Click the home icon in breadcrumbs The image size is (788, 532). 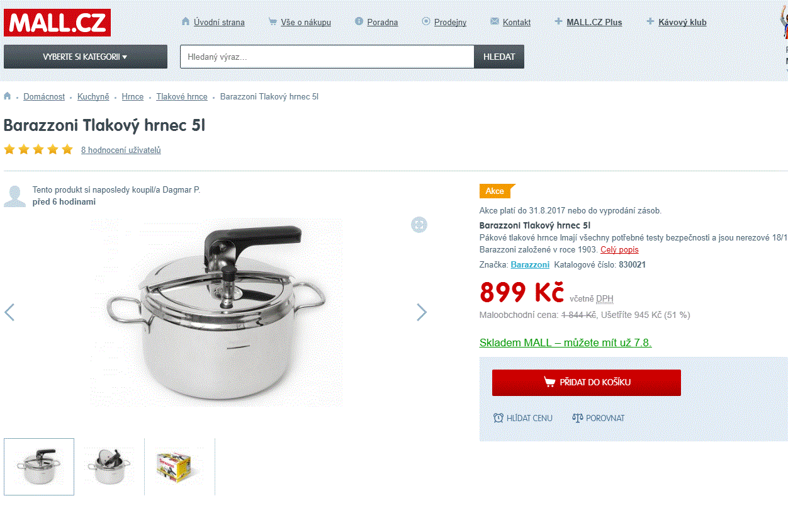coord(8,96)
